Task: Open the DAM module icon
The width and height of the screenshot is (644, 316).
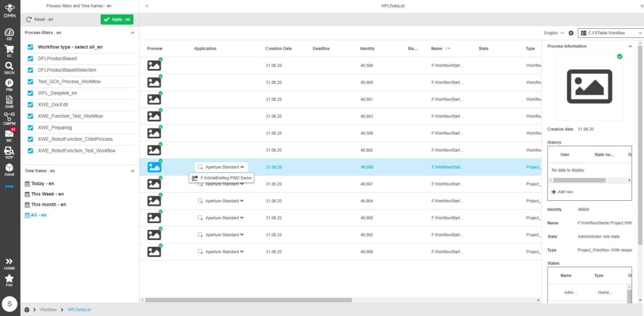Action: point(9,101)
